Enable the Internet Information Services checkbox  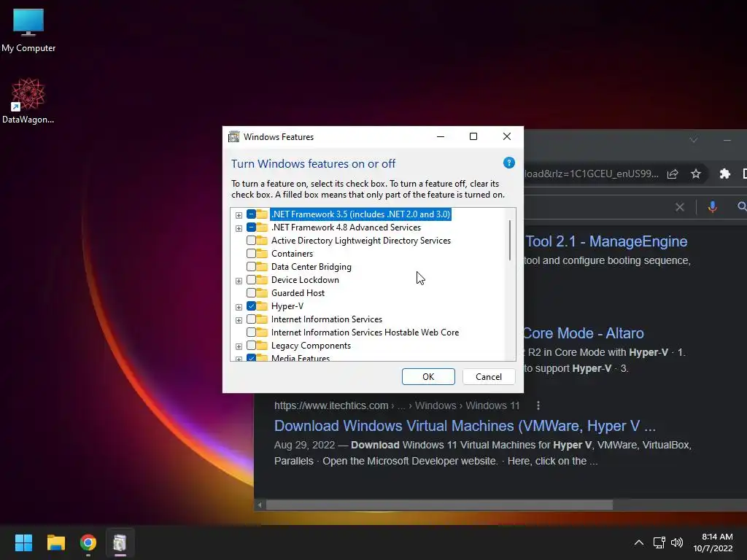(x=251, y=319)
